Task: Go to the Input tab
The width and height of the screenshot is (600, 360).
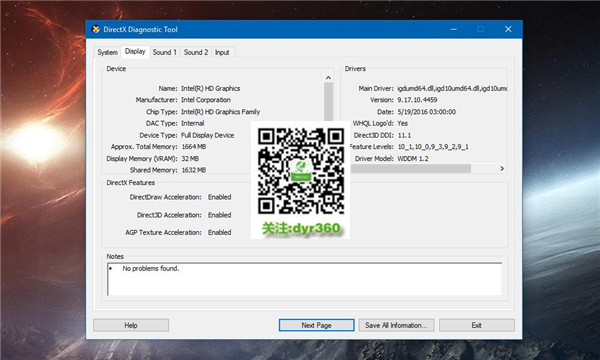Action: [x=222, y=52]
